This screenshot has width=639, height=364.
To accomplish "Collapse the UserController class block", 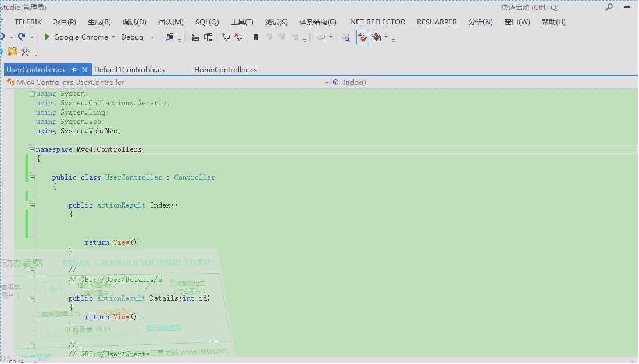I will pos(32,178).
